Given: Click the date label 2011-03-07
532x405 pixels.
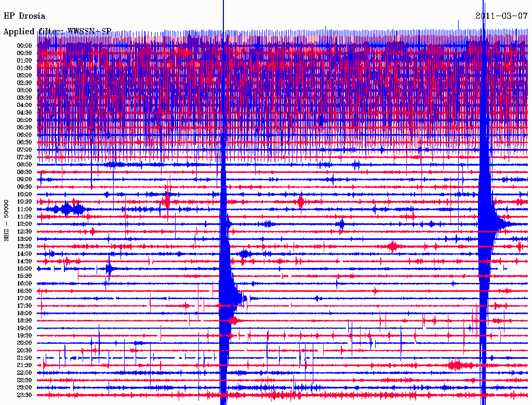Looking at the screenshot, I should coord(501,16).
